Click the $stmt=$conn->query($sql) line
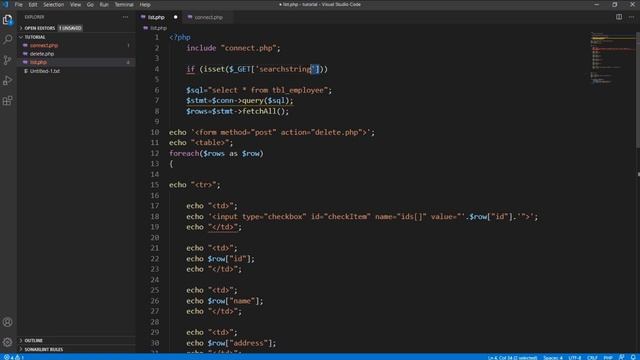 click(240, 101)
